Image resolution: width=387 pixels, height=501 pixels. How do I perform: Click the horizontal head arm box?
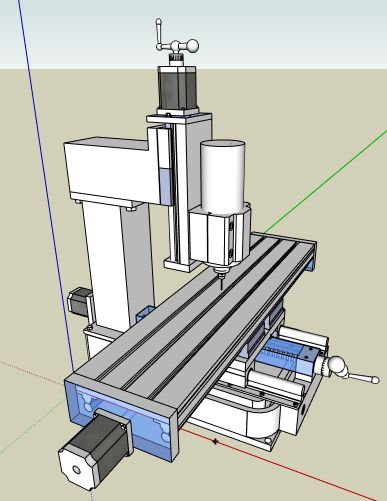(112, 170)
